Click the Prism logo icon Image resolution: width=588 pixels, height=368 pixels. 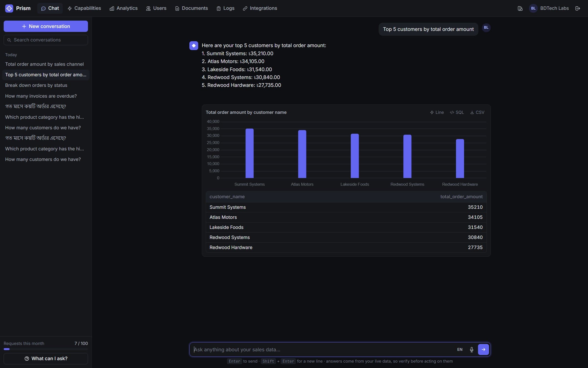9,8
